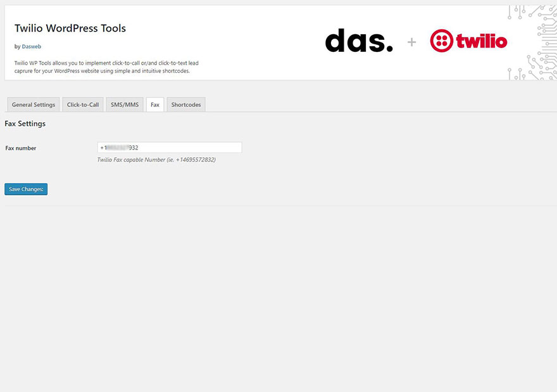Select the SMS/MMS tab
The width and height of the screenshot is (557, 392).
(x=125, y=104)
